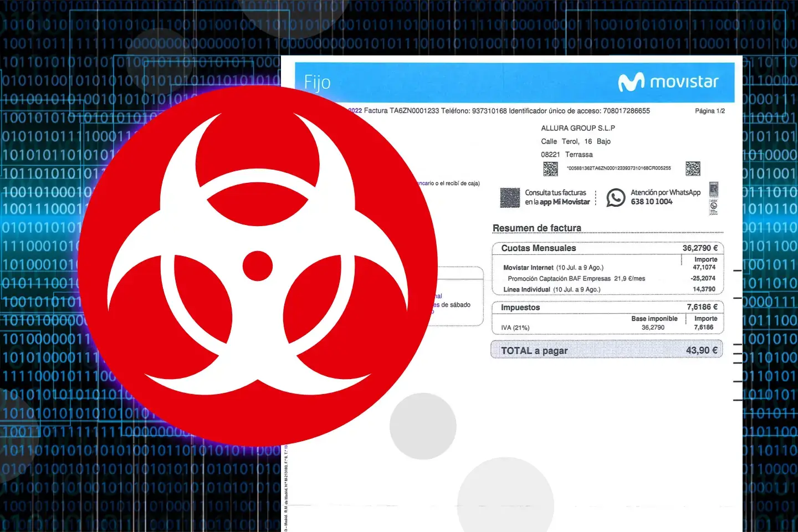Click base imponible value '36,2790'
798x532 pixels.
[x=653, y=328]
